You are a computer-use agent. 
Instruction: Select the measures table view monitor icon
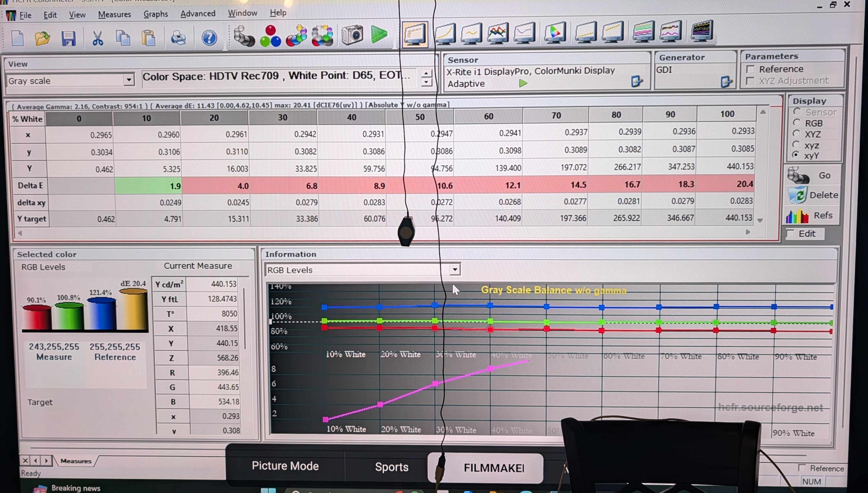pos(415,34)
